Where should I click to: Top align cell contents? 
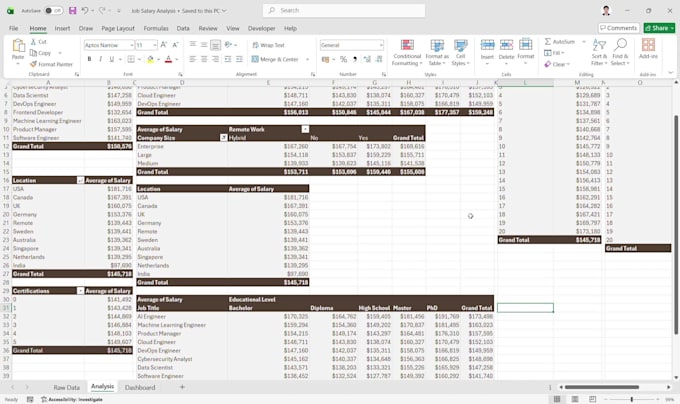[x=193, y=45]
